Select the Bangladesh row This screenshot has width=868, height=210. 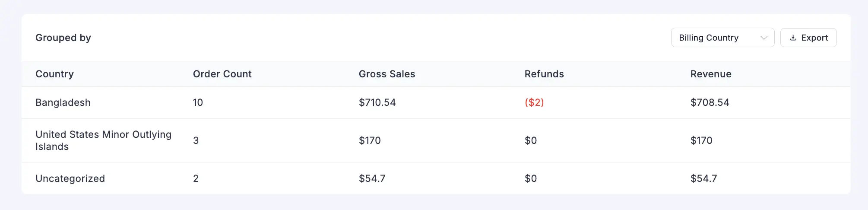click(x=63, y=102)
